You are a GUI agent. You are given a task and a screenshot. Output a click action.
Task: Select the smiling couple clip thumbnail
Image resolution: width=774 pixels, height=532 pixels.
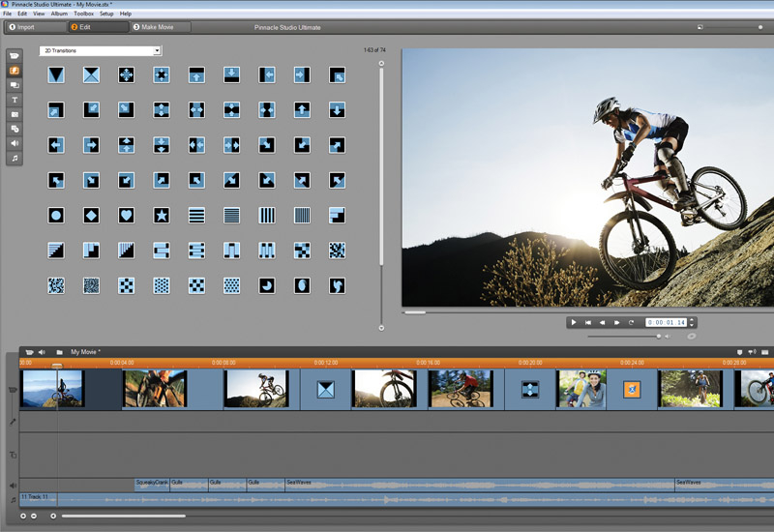tap(581, 389)
